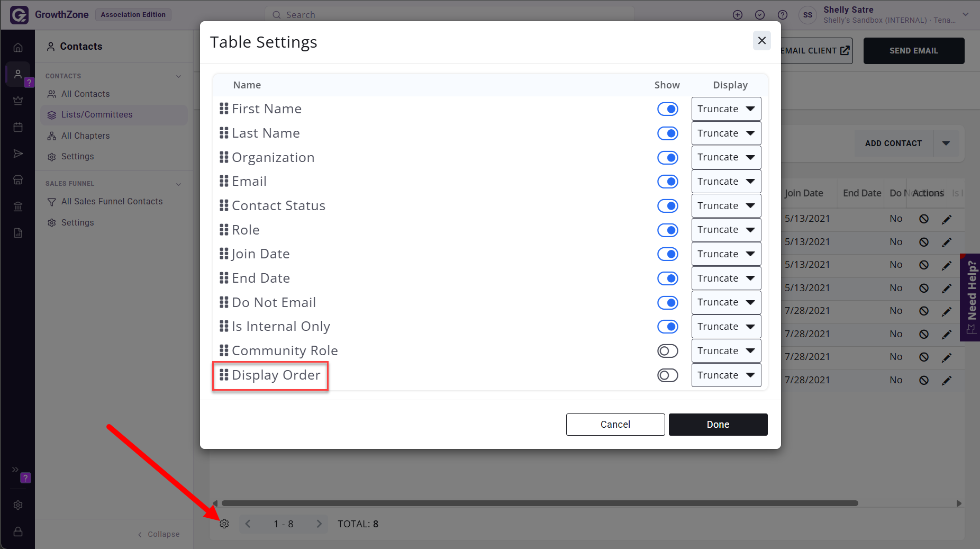Grab drag handle for Email row

click(x=224, y=181)
